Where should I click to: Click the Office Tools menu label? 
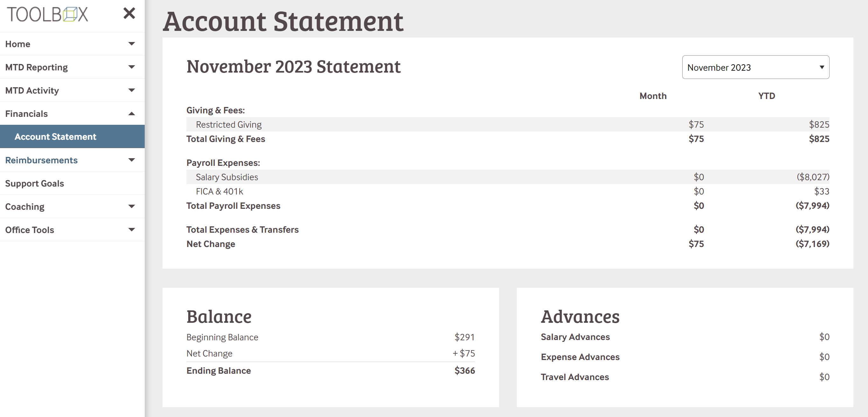(30, 230)
